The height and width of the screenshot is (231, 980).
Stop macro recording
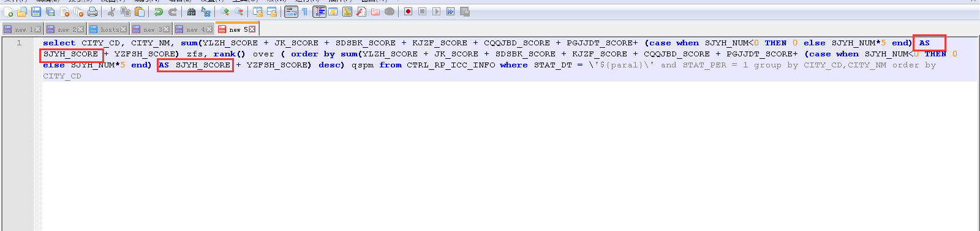[x=423, y=12]
